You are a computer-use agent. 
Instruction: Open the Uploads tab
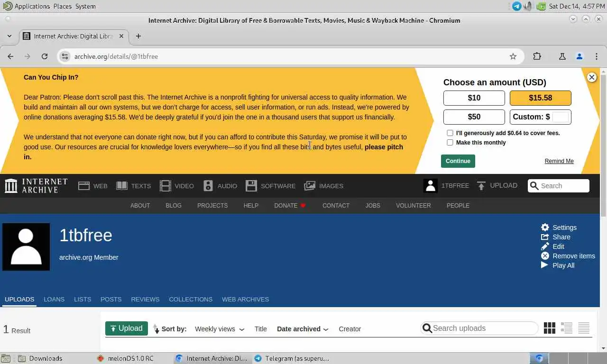pos(19,299)
